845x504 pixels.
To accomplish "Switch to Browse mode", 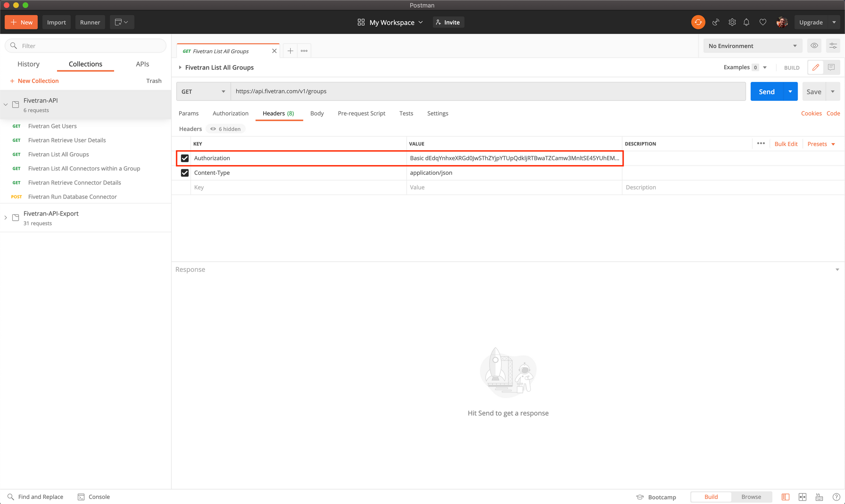I will (x=751, y=497).
